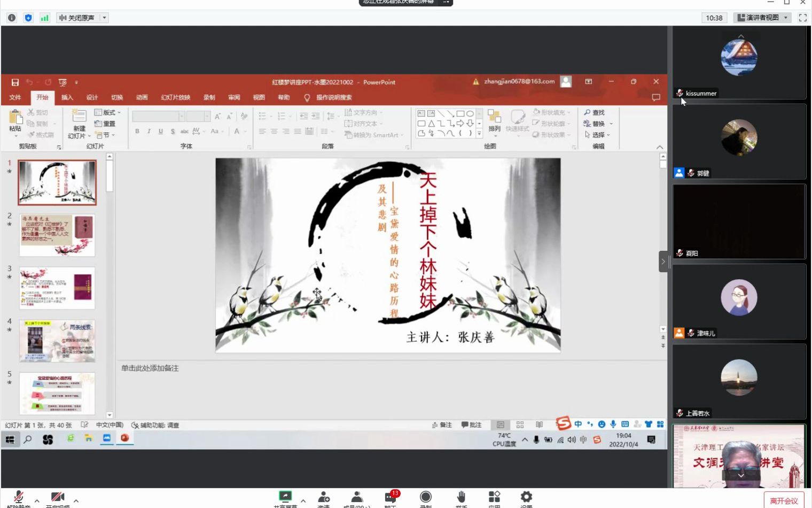Switch to the 设计 ribbon tab
The height and width of the screenshot is (508, 812).
coord(92,97)
